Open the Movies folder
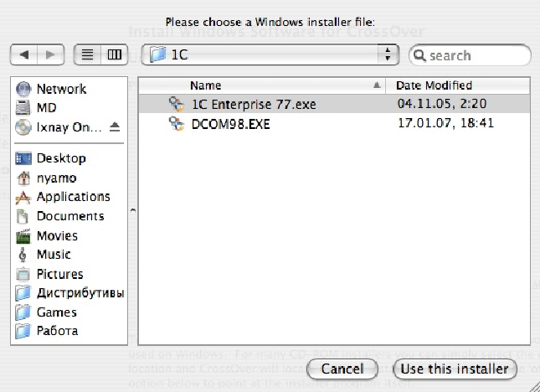 click(x=57, y=235)
